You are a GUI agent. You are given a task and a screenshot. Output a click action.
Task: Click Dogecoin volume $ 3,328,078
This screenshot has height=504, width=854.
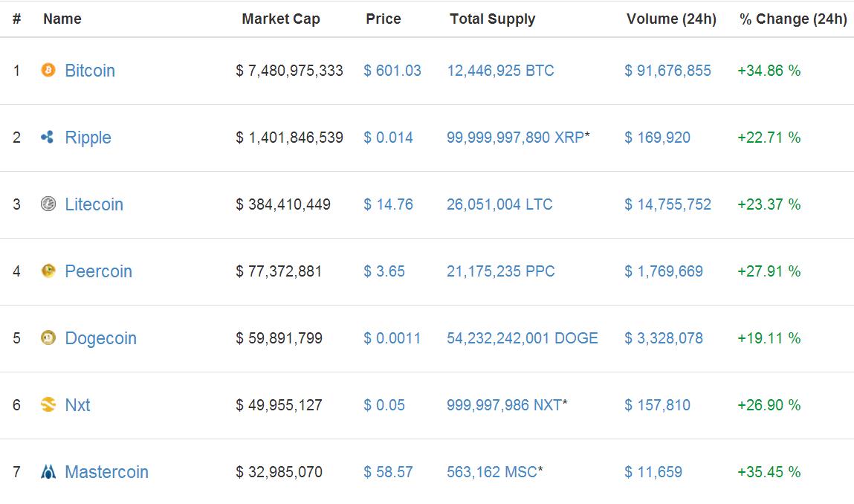(664, 338)
